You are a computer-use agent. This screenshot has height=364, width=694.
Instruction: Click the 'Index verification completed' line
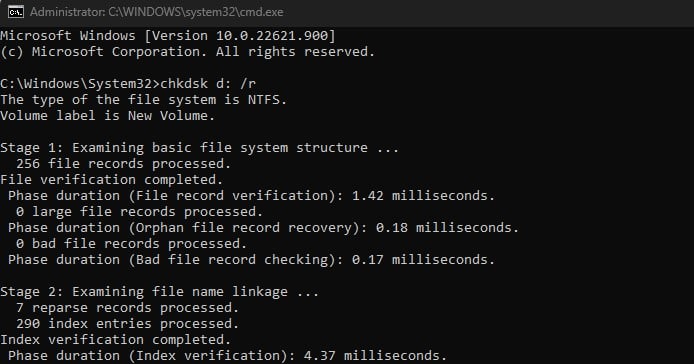tap(116, 340)
